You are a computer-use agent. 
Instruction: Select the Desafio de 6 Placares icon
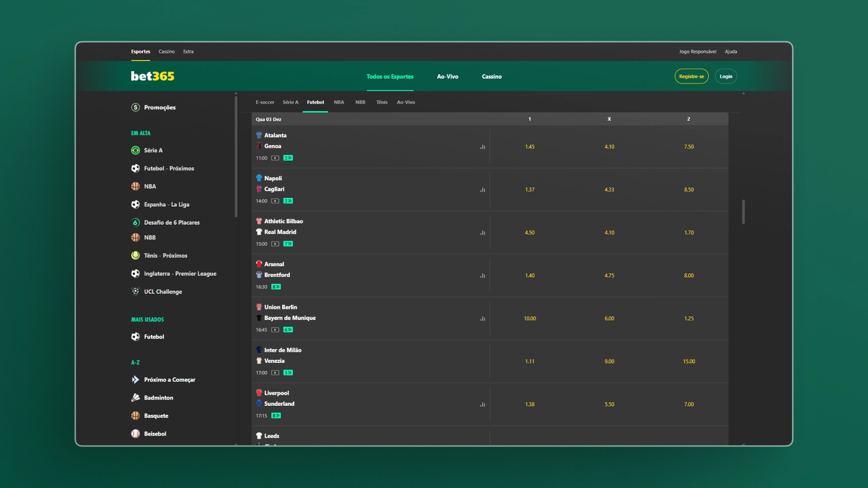[135, 222]
